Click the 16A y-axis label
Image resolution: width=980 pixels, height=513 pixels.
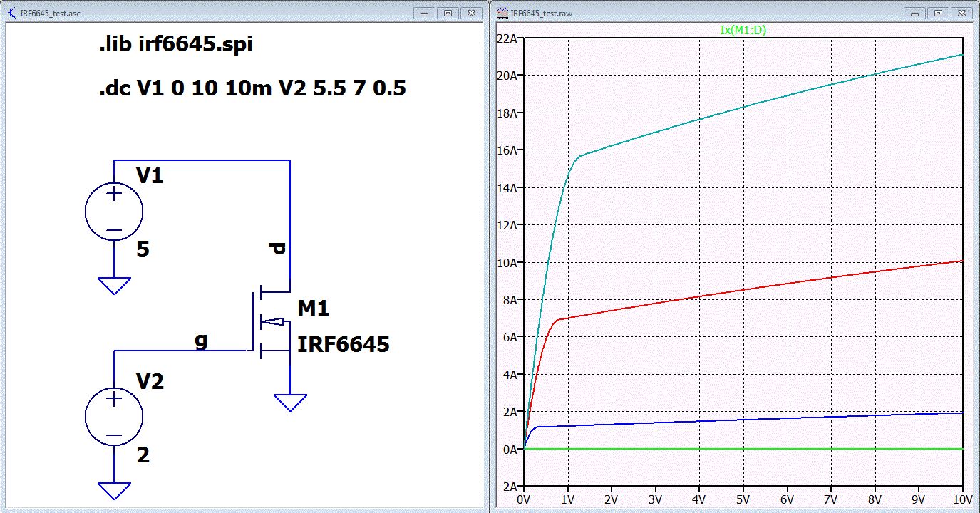point(507,150)
